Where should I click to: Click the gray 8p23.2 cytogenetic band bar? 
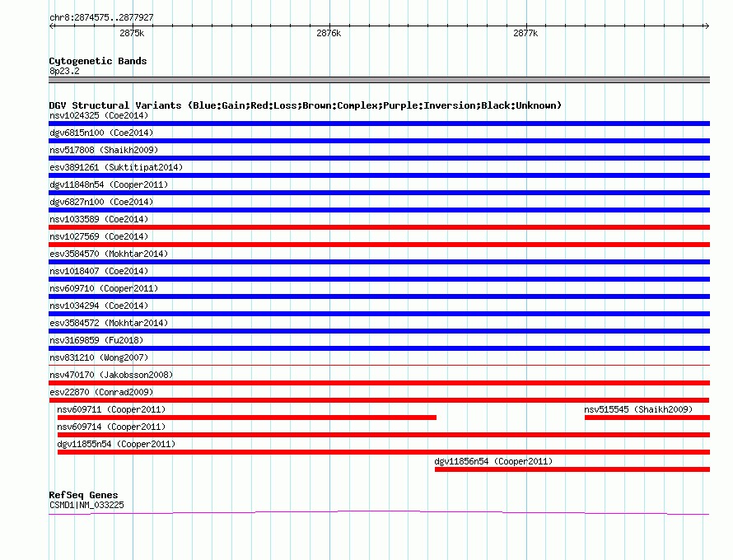(x=379, y=80)
